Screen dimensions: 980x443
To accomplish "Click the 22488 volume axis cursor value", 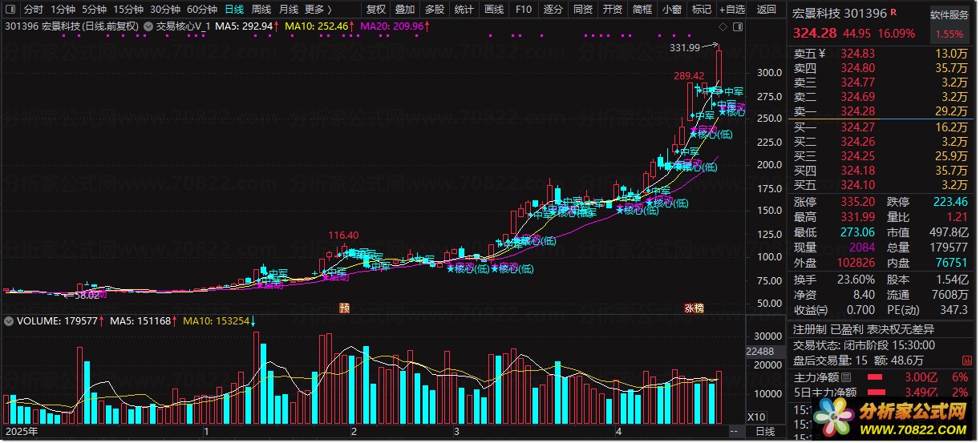I will (x=760, y=351).
